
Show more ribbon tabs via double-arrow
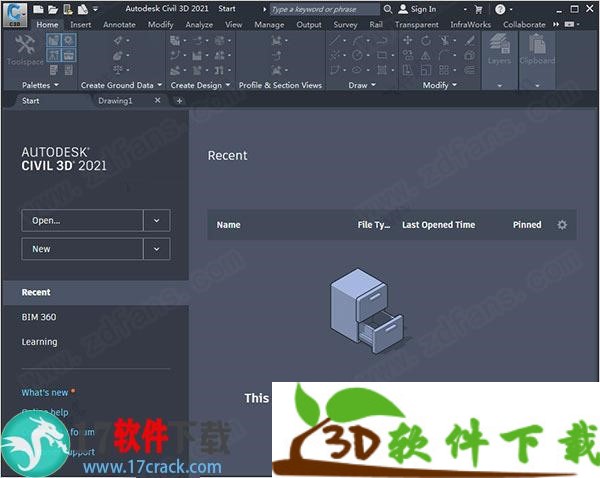click(x=556, y=24)
